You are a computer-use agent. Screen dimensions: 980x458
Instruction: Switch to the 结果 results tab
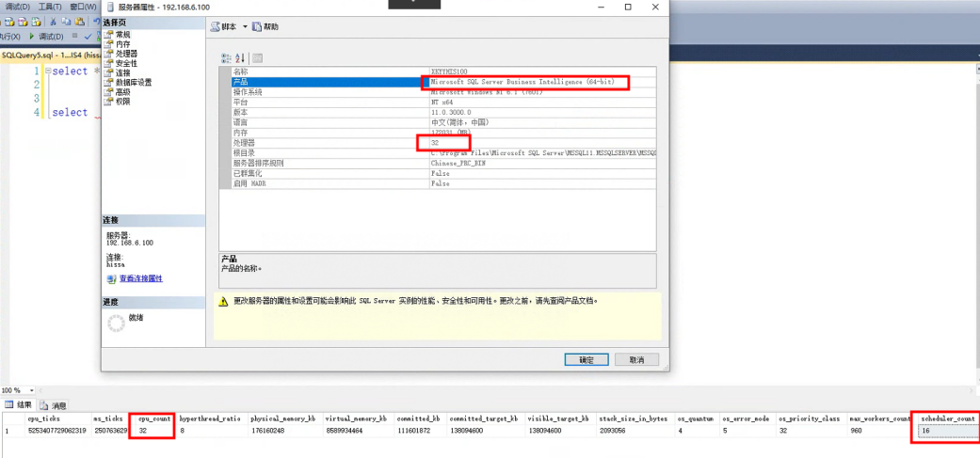18,405
